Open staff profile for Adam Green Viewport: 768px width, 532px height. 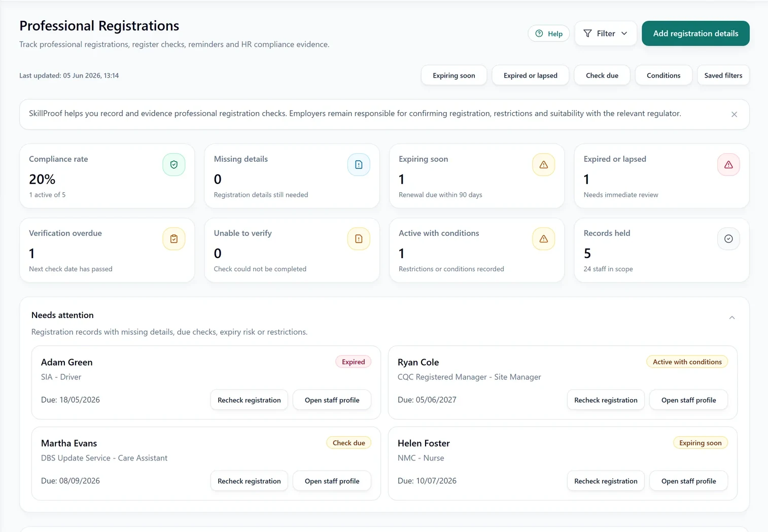(x=332, y=400)
